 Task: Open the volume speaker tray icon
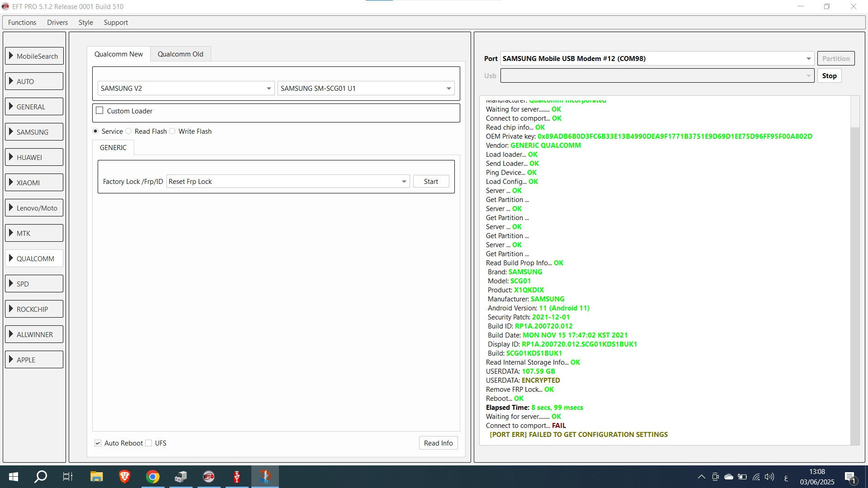(x=769, y=477)
